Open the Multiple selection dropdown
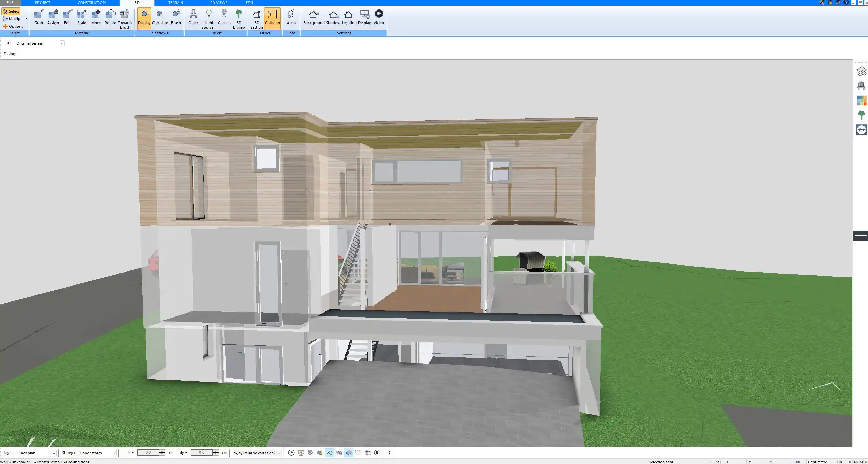The width and height of the screenshot is (868, 464). coord(15,19)
